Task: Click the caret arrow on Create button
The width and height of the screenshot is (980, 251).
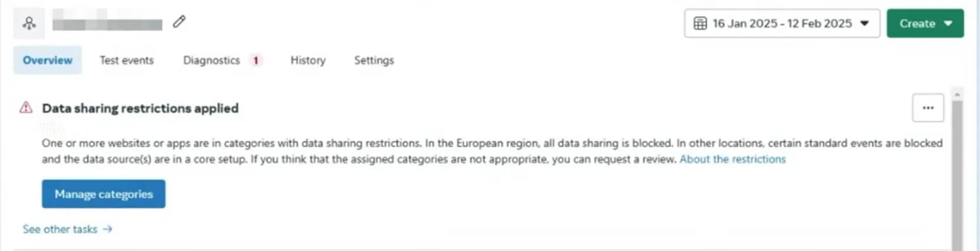Action: click(948, 24)
